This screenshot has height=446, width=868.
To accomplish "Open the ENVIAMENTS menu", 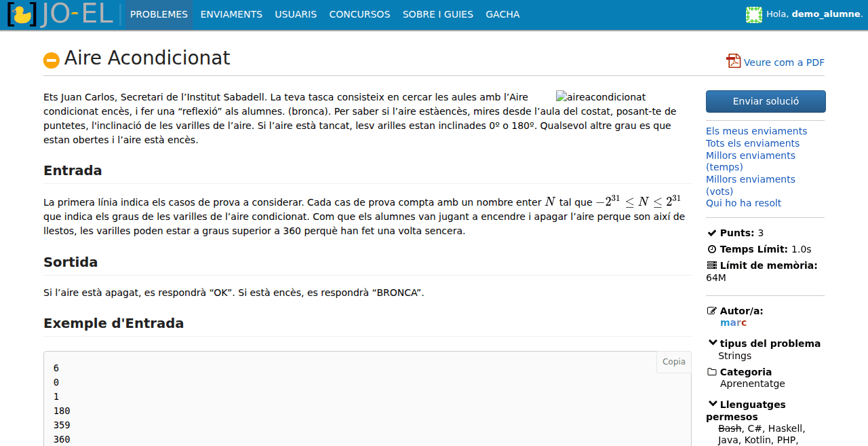I will click(x=231, y=14).
